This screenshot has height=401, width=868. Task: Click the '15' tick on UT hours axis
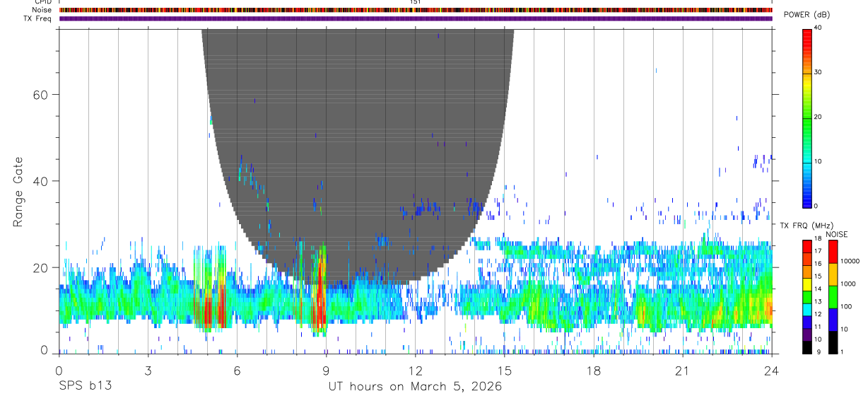click(505, 370)
